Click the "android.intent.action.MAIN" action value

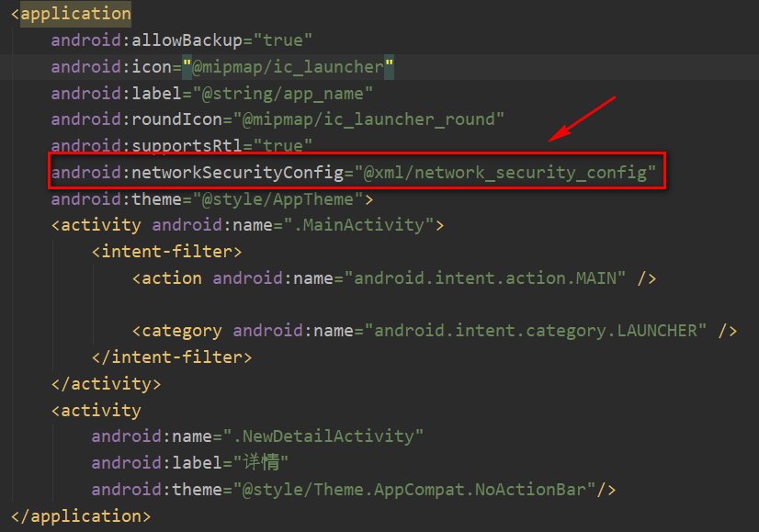485,278
